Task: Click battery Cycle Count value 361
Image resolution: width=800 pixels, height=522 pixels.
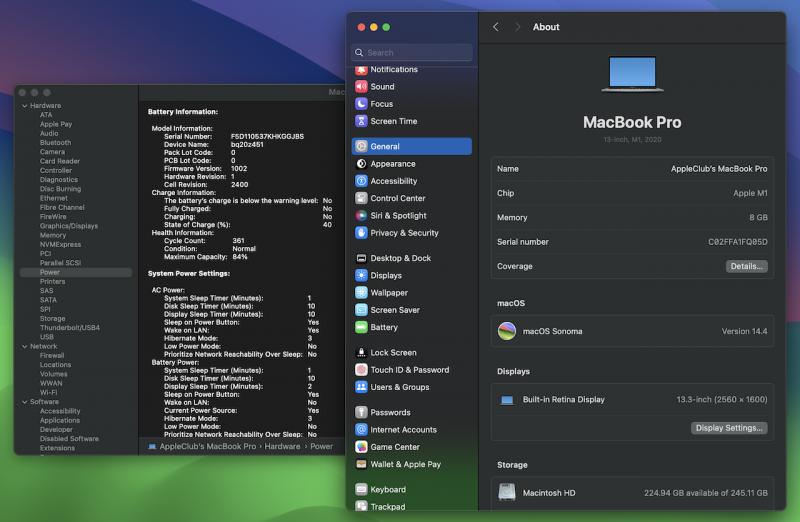Action: pos(238,241)
